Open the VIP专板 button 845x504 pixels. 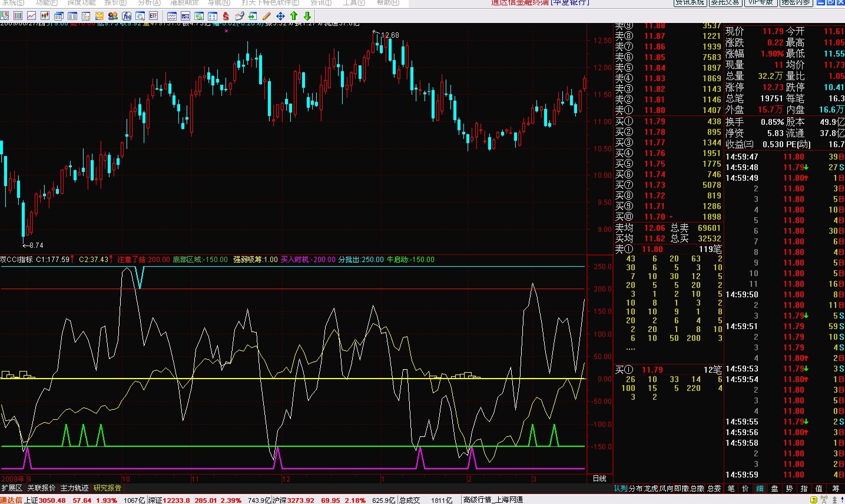coord(760,3)
